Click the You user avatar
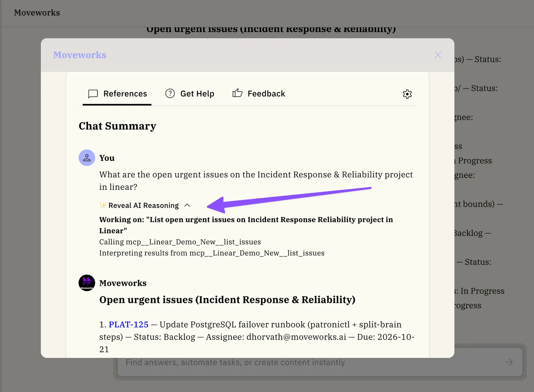Image resolution: width=534 pixels, height=392 pixels. 87,158
